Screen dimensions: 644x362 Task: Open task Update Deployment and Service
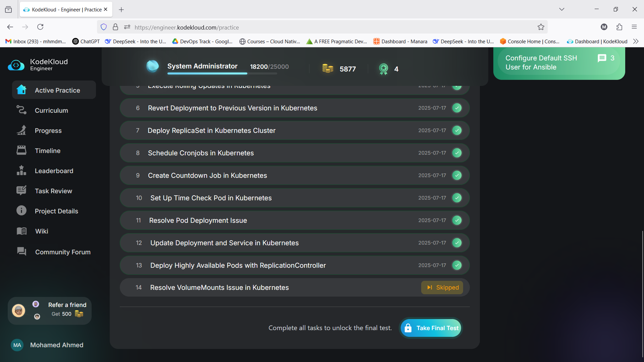(295, 243)
